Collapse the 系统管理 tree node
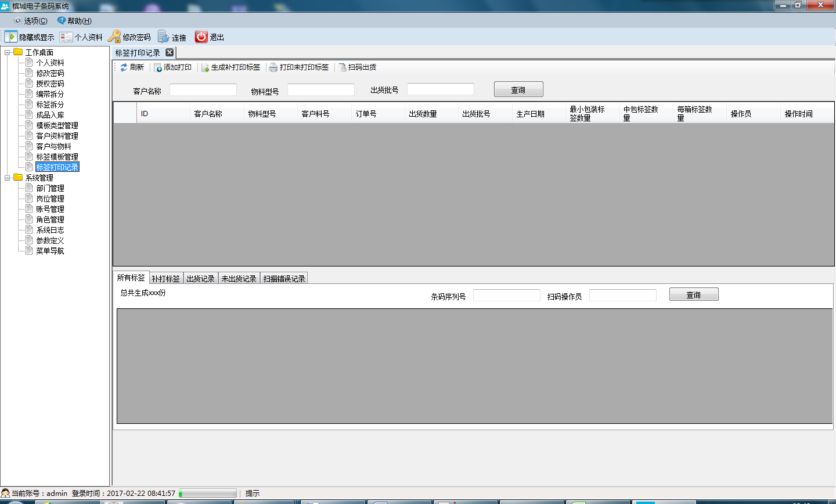The width and height of the screenshot is (836, 504). [8, 178]
